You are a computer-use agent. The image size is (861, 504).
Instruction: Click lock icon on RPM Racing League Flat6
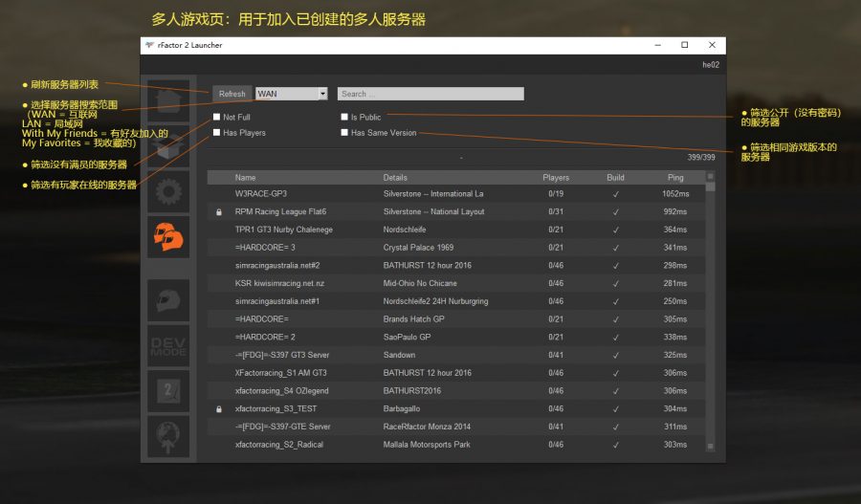pyautogui.click(x=219, y=212)
